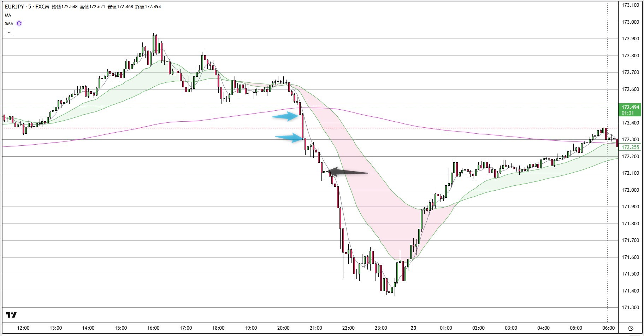The image size is (644, 336).
Task: Click the 171.400 price scale label
Action: [630, 291]
